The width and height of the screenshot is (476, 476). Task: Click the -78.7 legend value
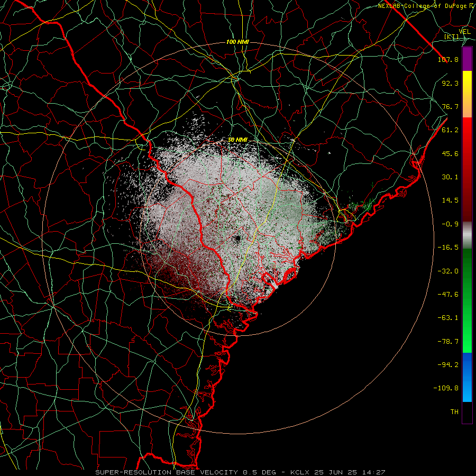click(448, 342)
